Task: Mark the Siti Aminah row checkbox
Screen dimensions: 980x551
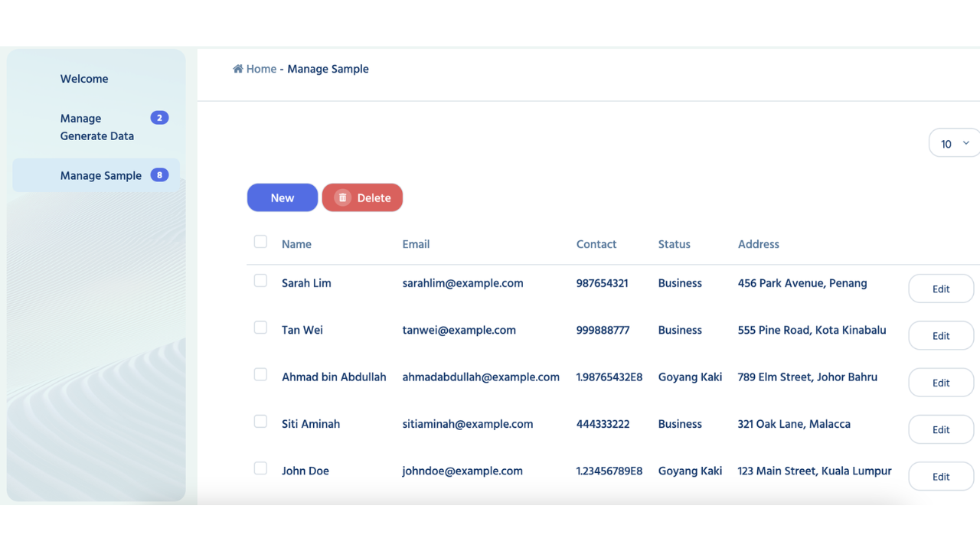Action: tap(260, 422)
